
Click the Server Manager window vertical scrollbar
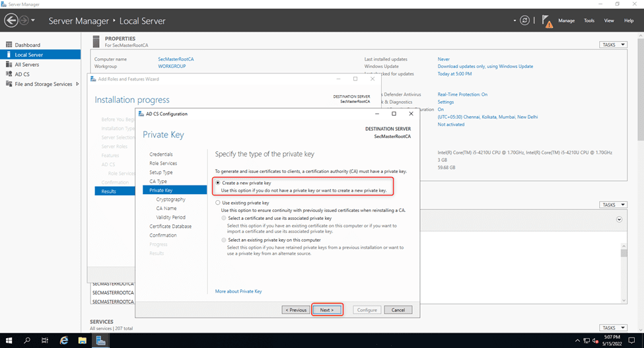[640, 89]
